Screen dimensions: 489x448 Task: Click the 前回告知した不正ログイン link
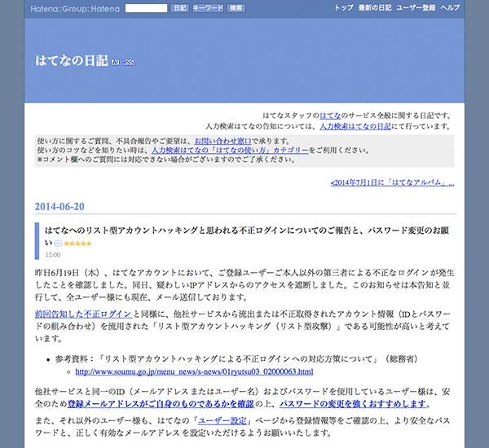pos(83,314)
